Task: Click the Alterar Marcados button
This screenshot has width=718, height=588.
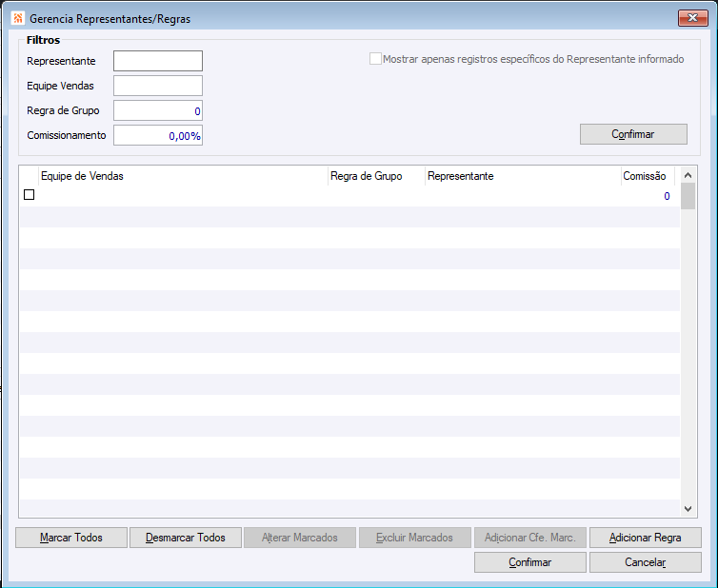Action: click(x=300, y=538)
